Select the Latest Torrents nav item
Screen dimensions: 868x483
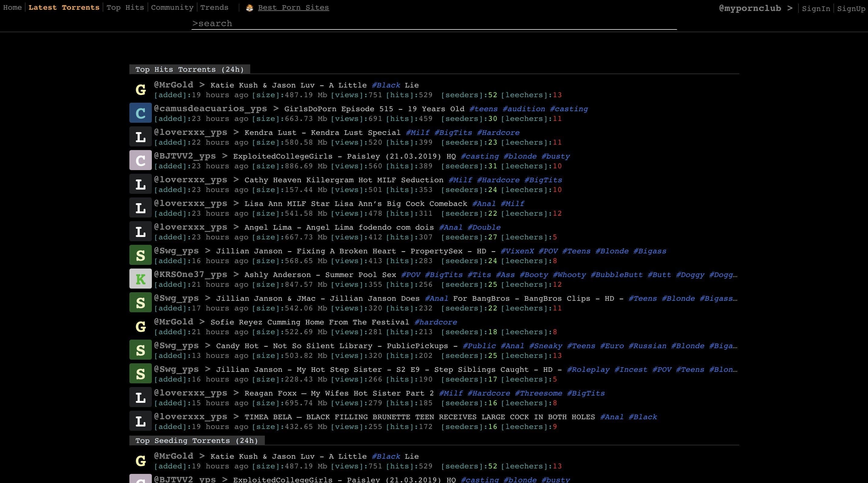pyautogui.click(x=64, y=7)
